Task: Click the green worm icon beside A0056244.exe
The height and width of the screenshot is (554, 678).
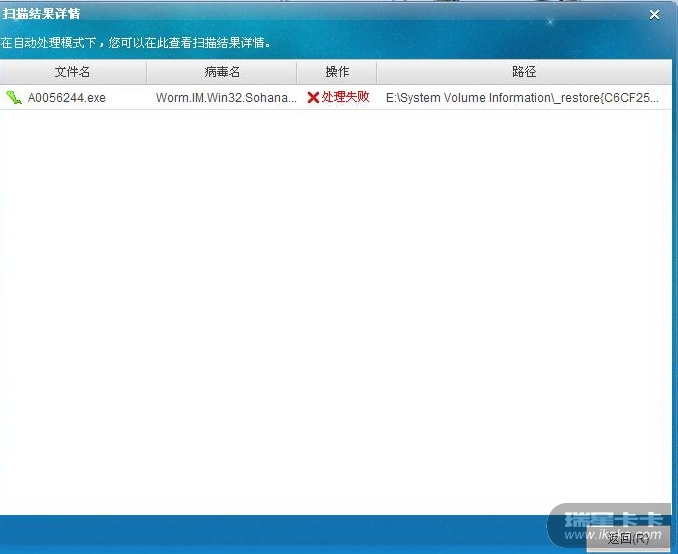Action: pyautogui.click(x=13, y=98)
